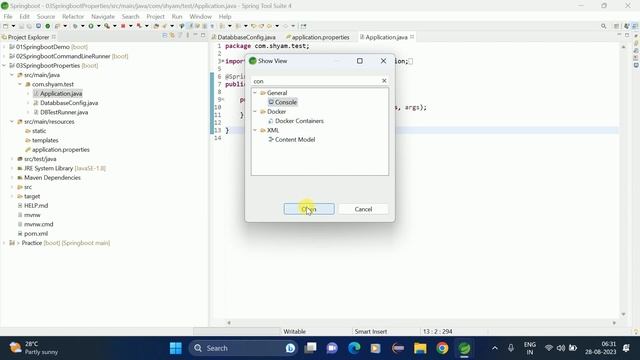Viewport: 640px width, 360px height.
Task: Open the File menu
Action: pyautogui.click(x=8, y=16)
